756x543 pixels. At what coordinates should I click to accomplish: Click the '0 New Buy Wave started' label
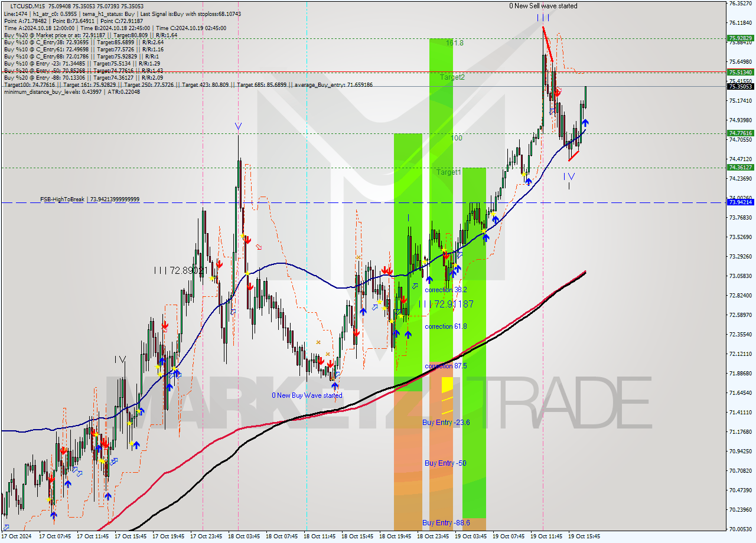point(307,395)
